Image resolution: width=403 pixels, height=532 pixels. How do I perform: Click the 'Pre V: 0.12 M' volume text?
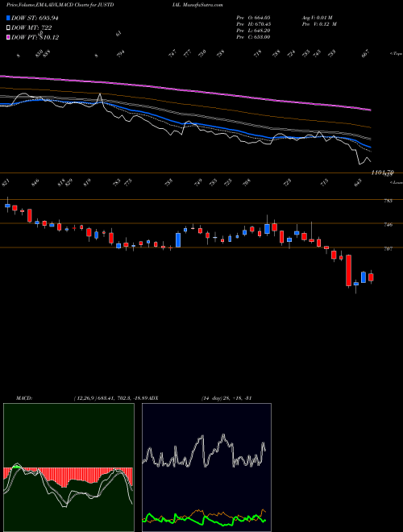coord(318,24)
